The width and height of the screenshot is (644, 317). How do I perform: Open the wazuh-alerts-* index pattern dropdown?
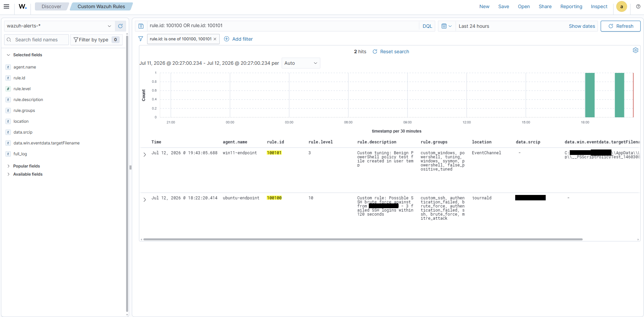coord(59,26)
